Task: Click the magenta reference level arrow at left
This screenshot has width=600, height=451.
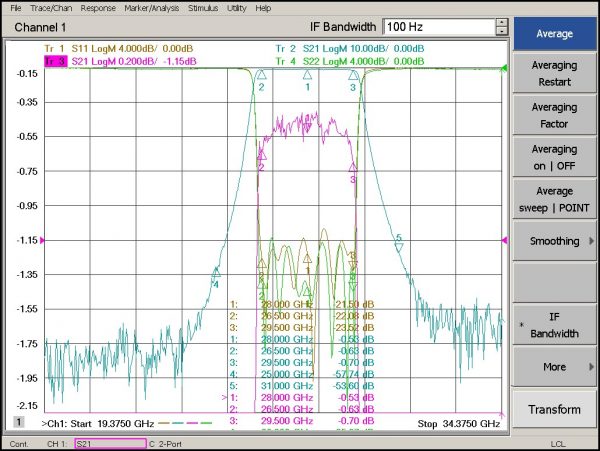Action: click(x=42, y=240)
